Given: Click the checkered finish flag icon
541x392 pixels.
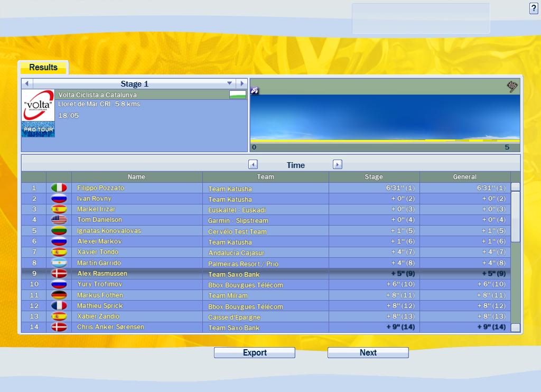Looking at the screenshot, I should pos(512,87).
